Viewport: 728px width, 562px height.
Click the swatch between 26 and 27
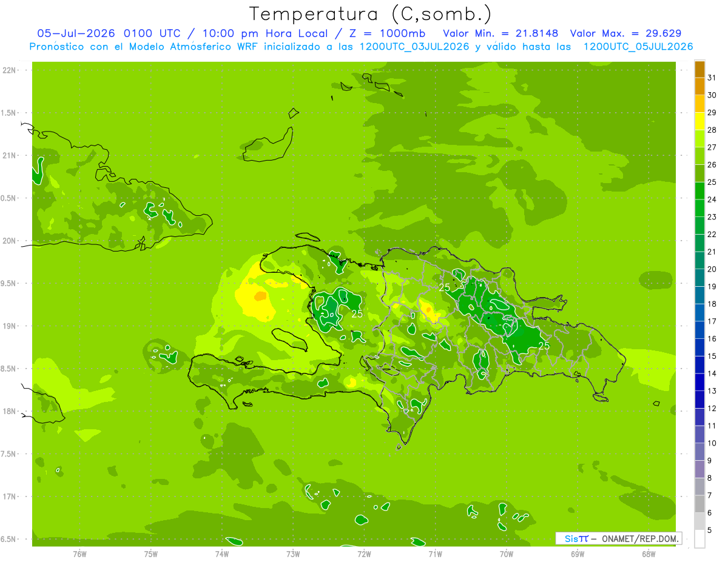699,156
